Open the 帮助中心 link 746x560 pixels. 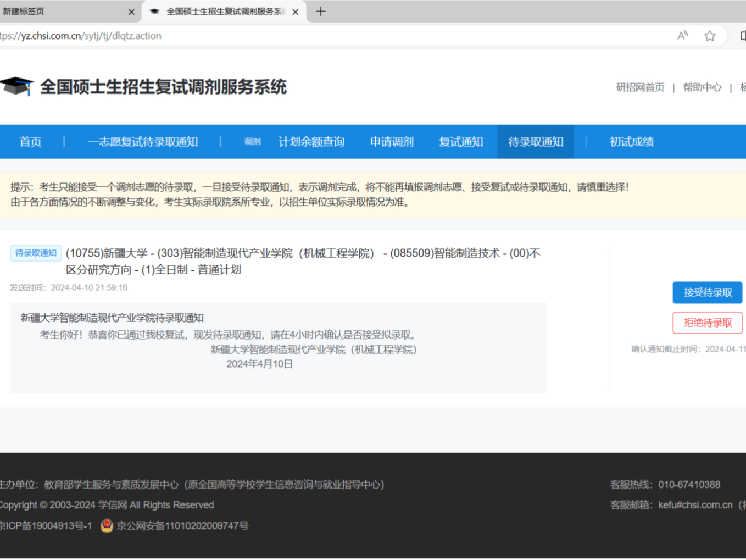click(x=702, y=87)
